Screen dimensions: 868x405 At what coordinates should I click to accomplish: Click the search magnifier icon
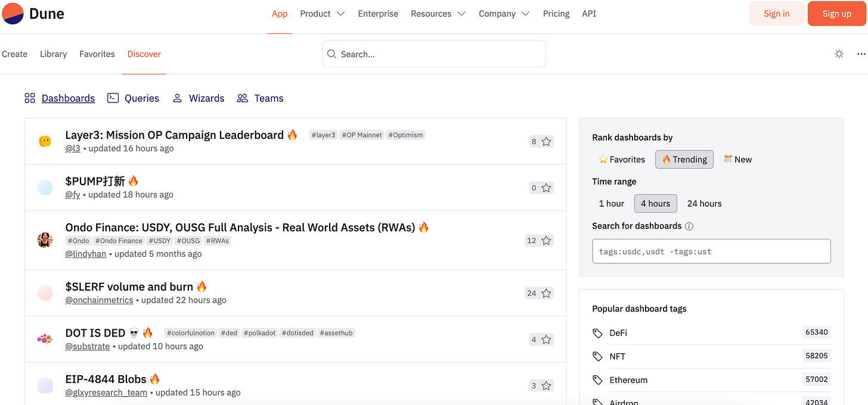[332, 54]
